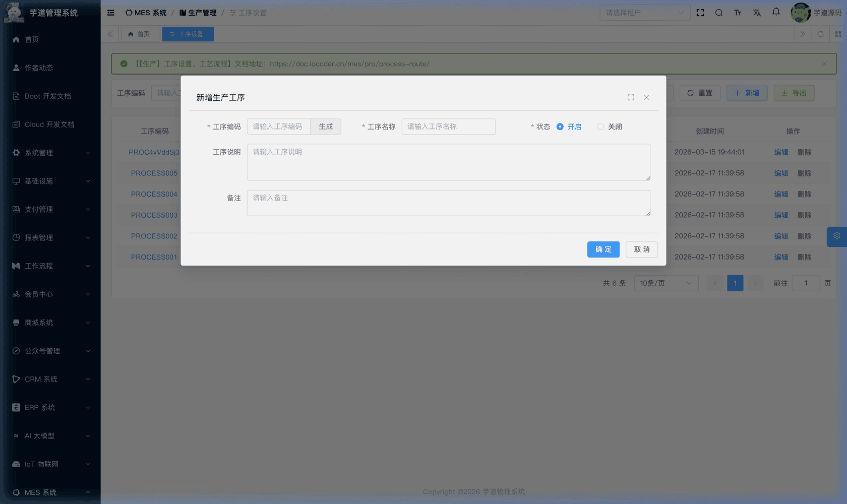Open the settings gear on the right edge
847x504 pixels.
[x=836, y=236]
